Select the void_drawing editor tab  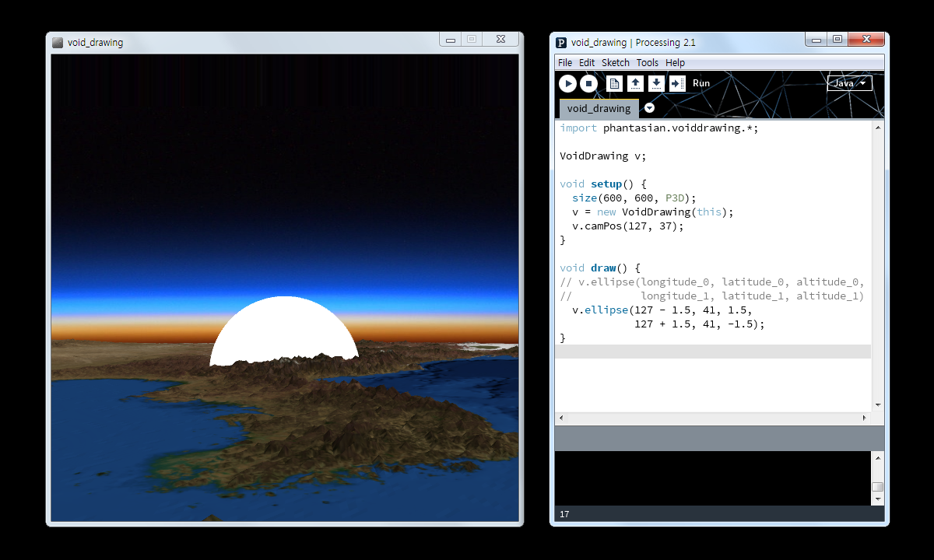tap(599, 108)
